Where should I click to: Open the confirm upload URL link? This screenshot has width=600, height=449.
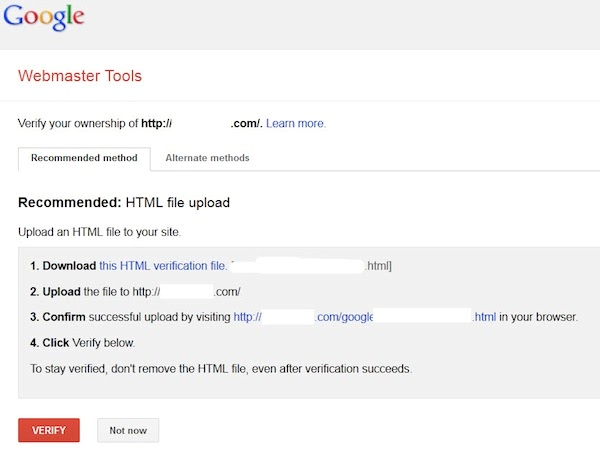click(364, 317)
